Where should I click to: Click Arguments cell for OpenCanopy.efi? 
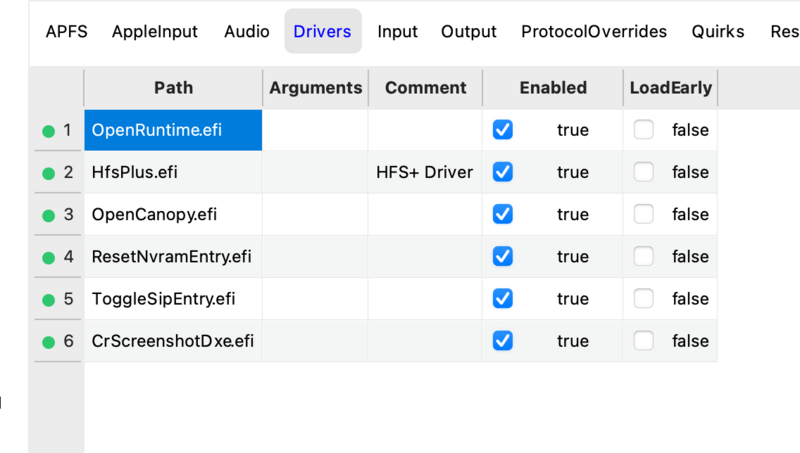point(315,214)
